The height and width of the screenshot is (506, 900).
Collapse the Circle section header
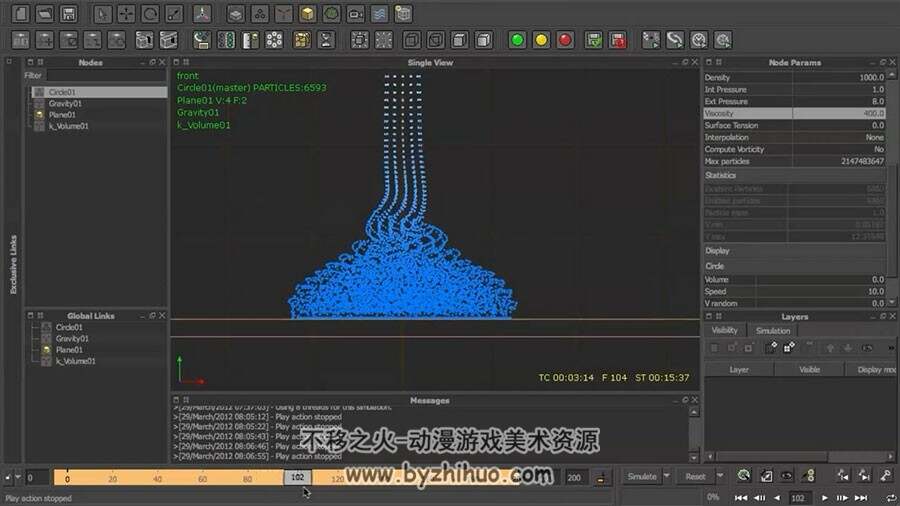pyautogui.click(x=794, y=266)
